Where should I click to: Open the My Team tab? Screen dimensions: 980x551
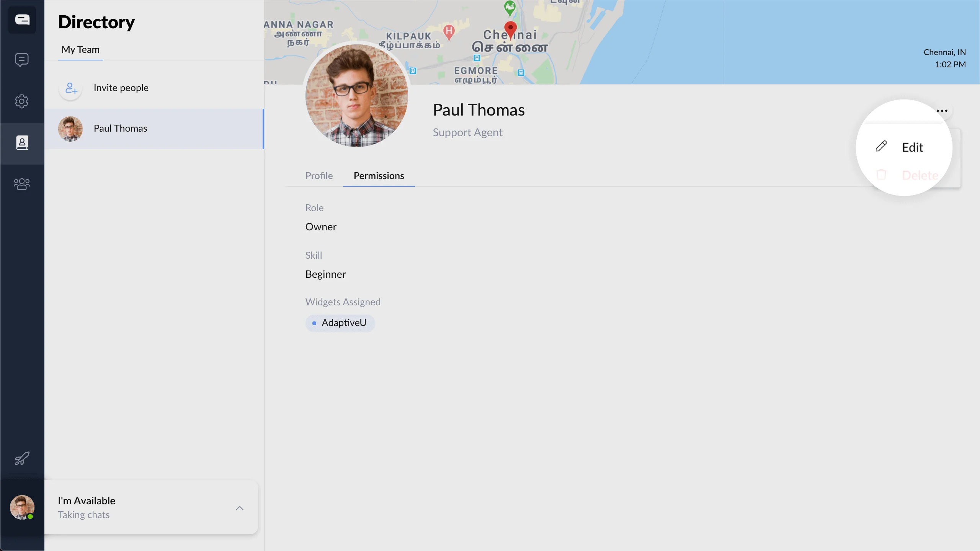pyautogui.click(x=80, y=50)
